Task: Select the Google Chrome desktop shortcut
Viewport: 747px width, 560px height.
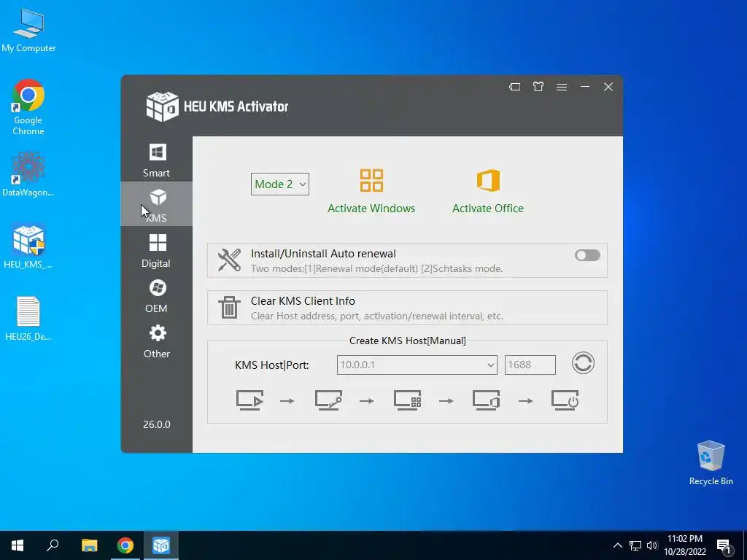Action: 28,108
